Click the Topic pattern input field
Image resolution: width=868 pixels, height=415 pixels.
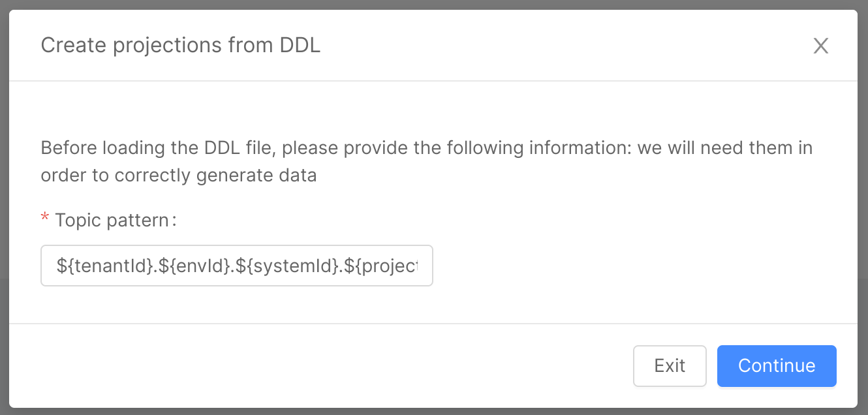pyautogui.click(x=236, y=265)
